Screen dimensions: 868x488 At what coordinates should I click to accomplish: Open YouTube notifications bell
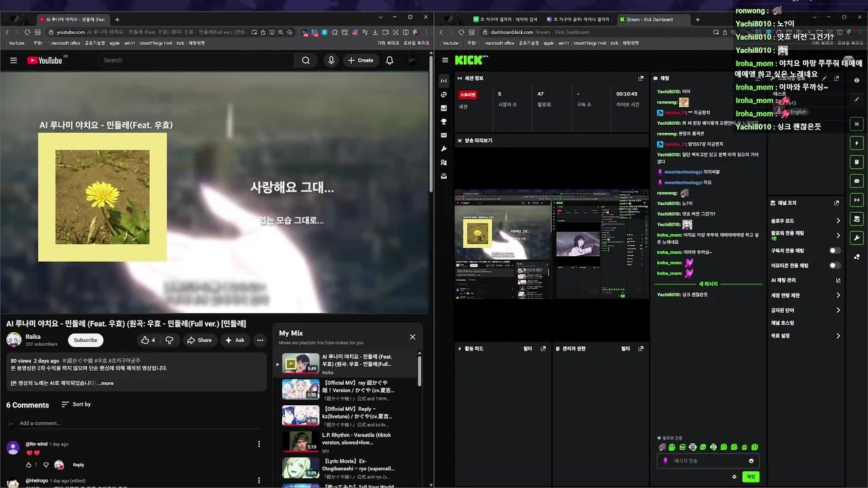coord(390,60)
